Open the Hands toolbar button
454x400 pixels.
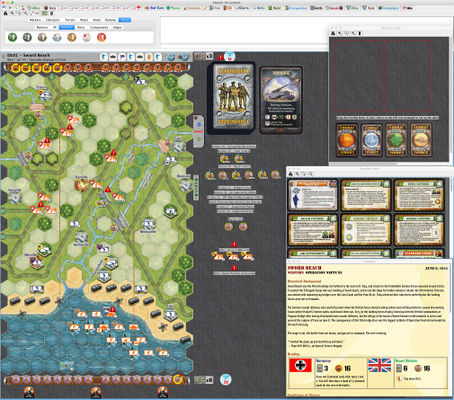[x=334, y=8]
